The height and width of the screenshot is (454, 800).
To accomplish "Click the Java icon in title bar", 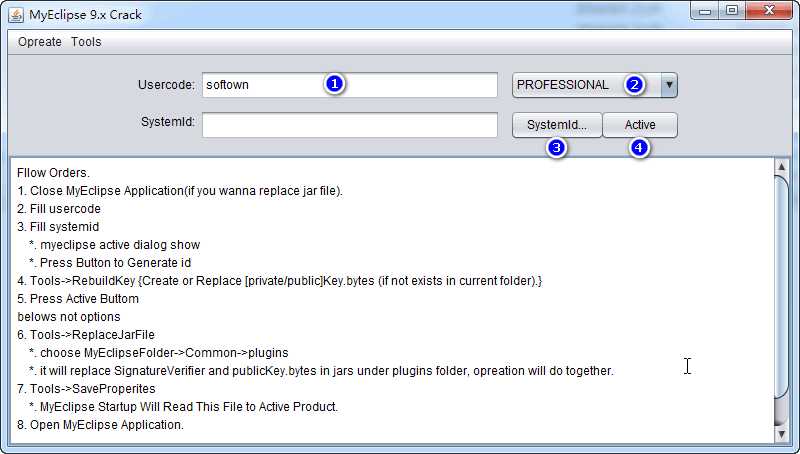I will click(x=16, y=15).
